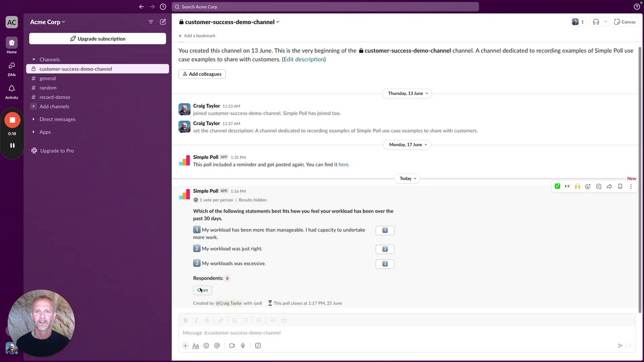Open the channel Canvas
This screenshot has height=362, width=644.
[x=625, y=22]
